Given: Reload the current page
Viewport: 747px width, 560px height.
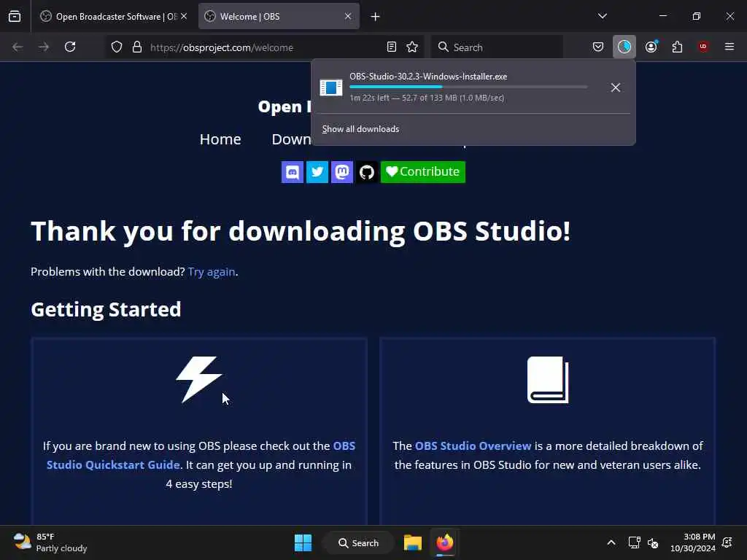Looking at the screenshot, I should (x=70, y=47).
